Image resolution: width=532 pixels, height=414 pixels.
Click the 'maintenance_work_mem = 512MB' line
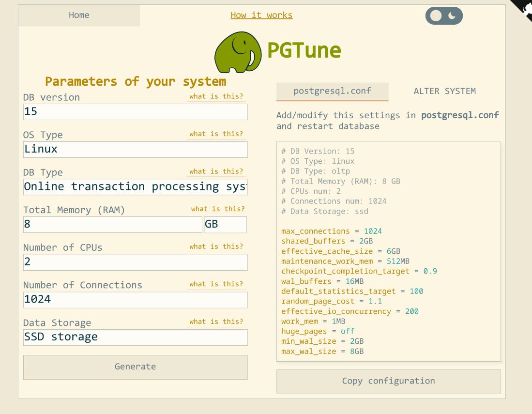[x=346, y=261]
